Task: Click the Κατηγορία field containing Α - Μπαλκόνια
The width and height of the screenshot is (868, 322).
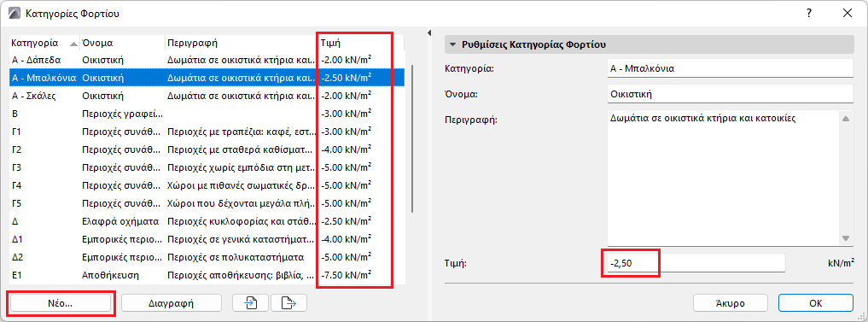Action: tap(730, 68)
